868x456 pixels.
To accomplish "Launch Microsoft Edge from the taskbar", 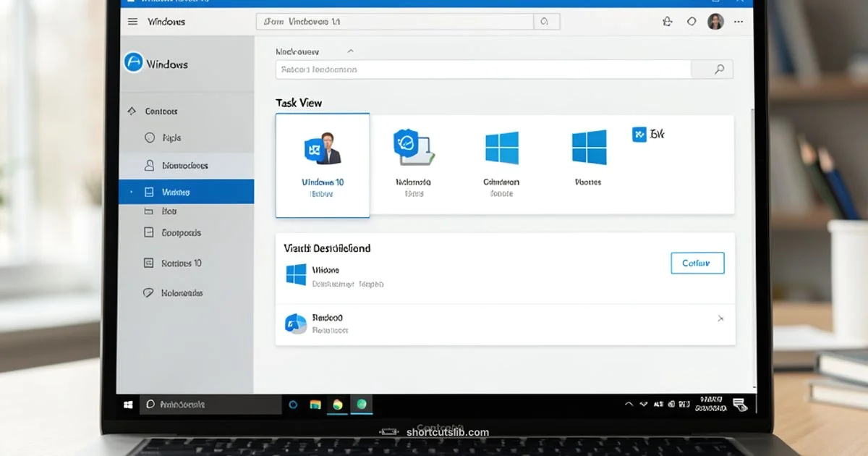I will click(361, 405).
